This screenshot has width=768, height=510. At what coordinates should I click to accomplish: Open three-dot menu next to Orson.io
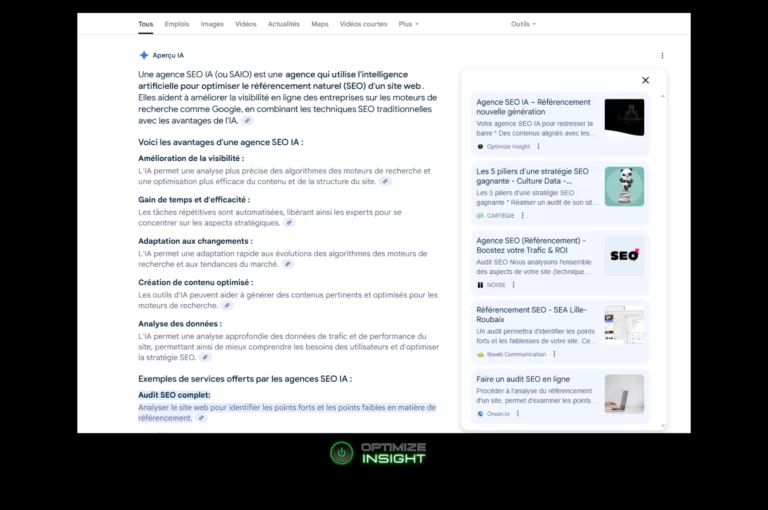518,413
